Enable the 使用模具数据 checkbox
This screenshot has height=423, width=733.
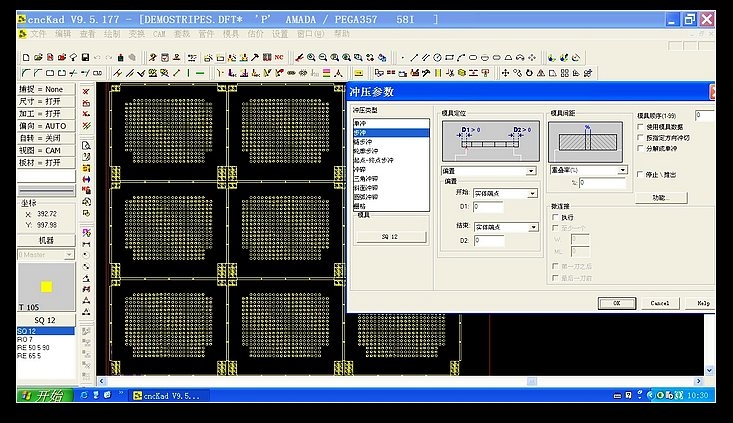click(640, 127)
